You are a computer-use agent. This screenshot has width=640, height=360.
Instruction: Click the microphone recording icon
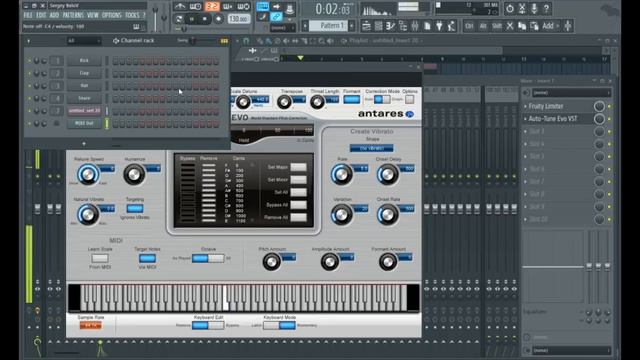pyautogui.click(x=534, y=8)
